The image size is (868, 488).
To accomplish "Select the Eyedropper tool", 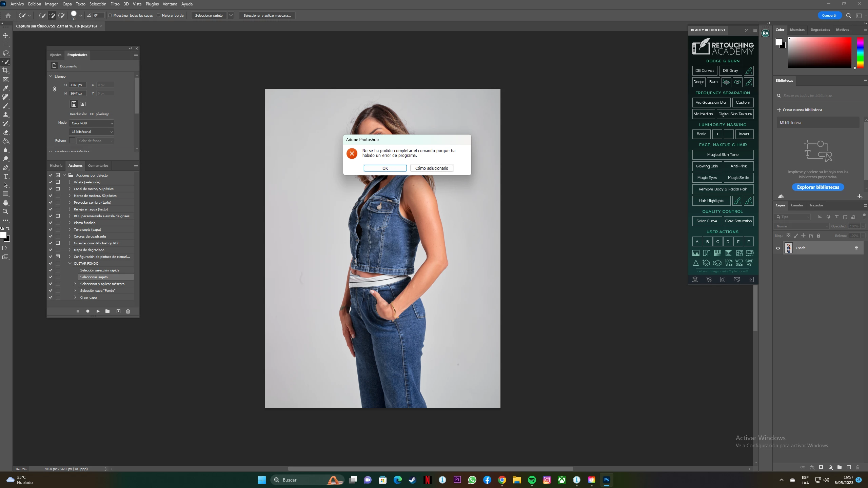I will click(x=6, y=88).
